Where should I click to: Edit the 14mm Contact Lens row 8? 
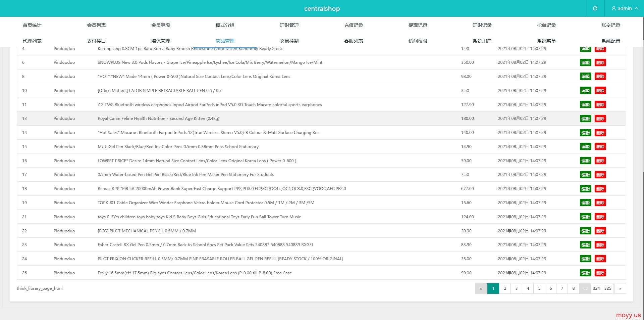[x=586, y=77]
